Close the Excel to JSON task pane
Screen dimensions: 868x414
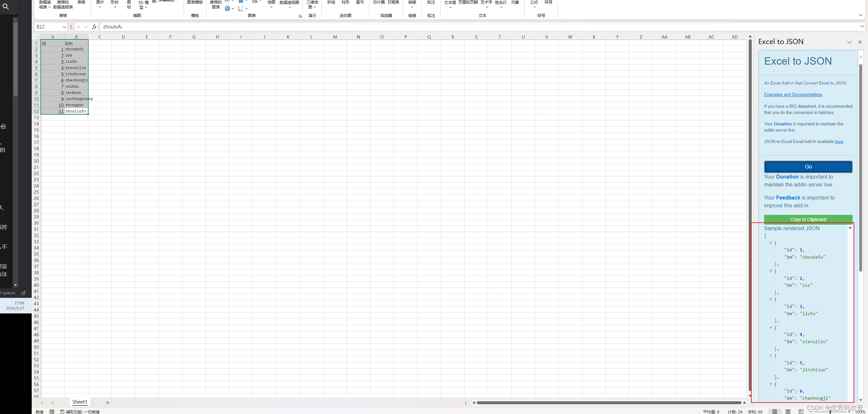coord(860,42)
